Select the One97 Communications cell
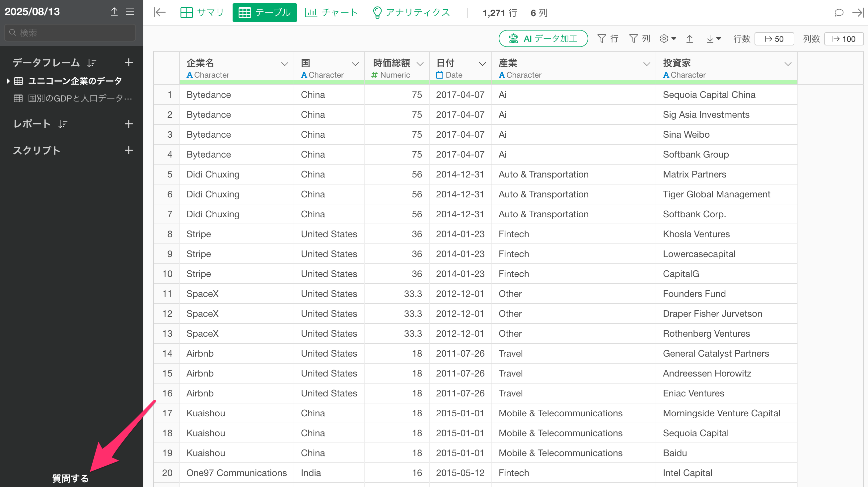 click(x=237, y=473)
